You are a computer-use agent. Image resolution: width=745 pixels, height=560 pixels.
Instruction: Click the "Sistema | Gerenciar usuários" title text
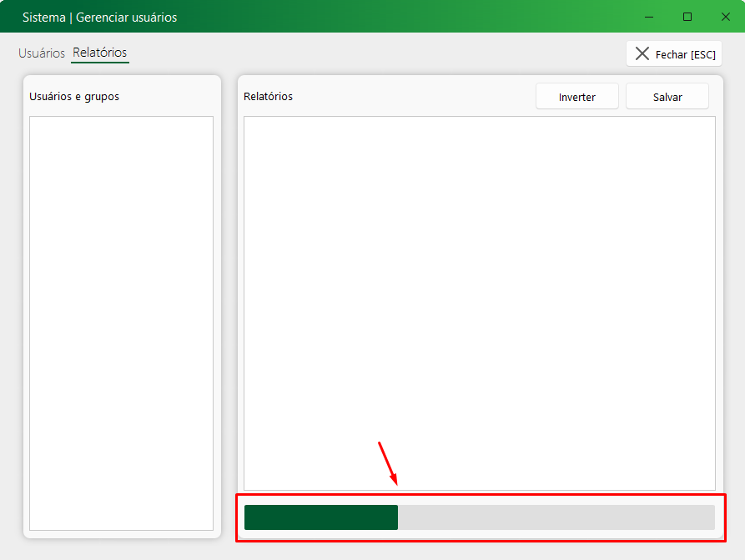pyautogui.click(x=99, y=17)
